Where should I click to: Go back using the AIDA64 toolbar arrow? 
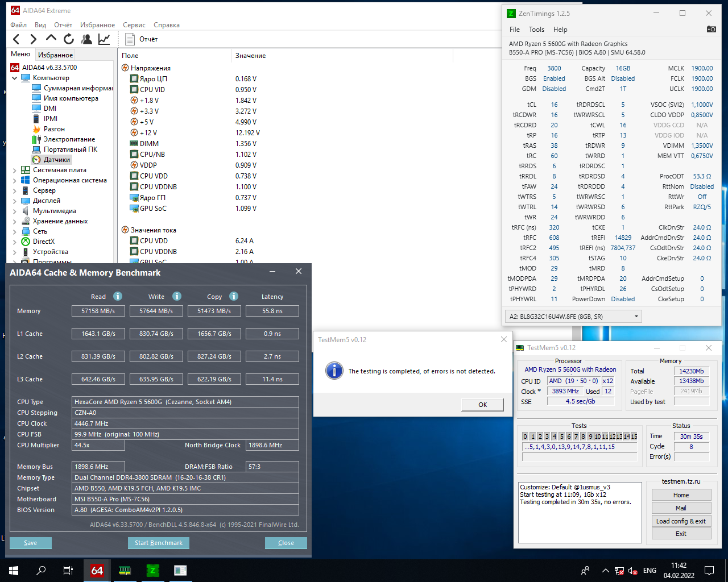coord(16,39)
